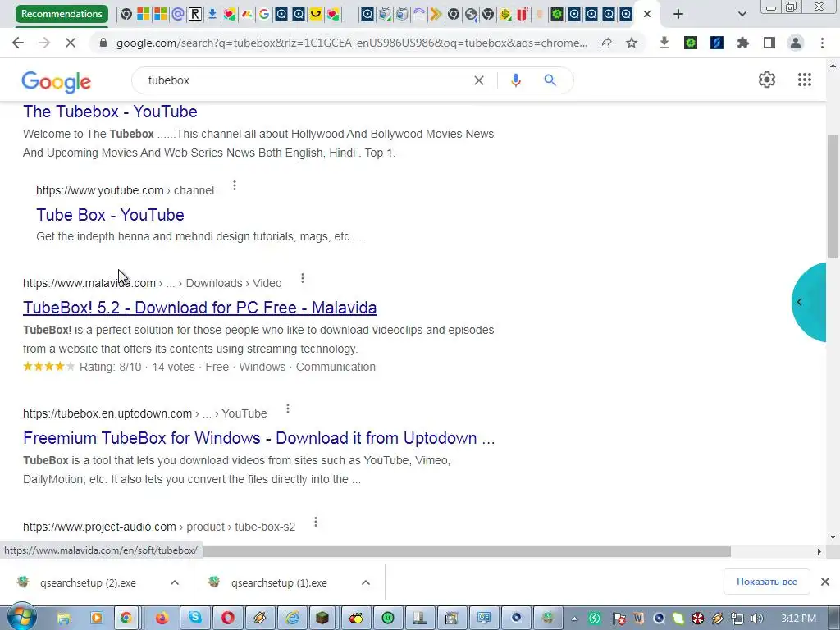This screenshot has height=630, width=840.
Task: Switch to the Google 'G' icon tab
Action: (263, 15)
